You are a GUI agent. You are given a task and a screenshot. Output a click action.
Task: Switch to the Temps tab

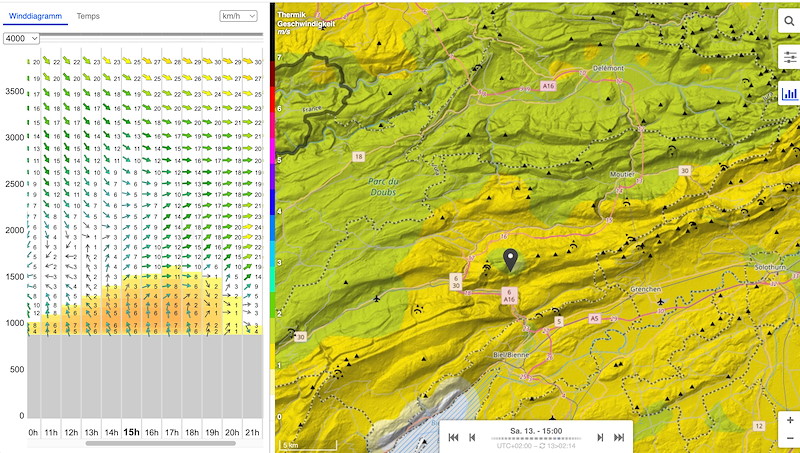coord(88,17)
